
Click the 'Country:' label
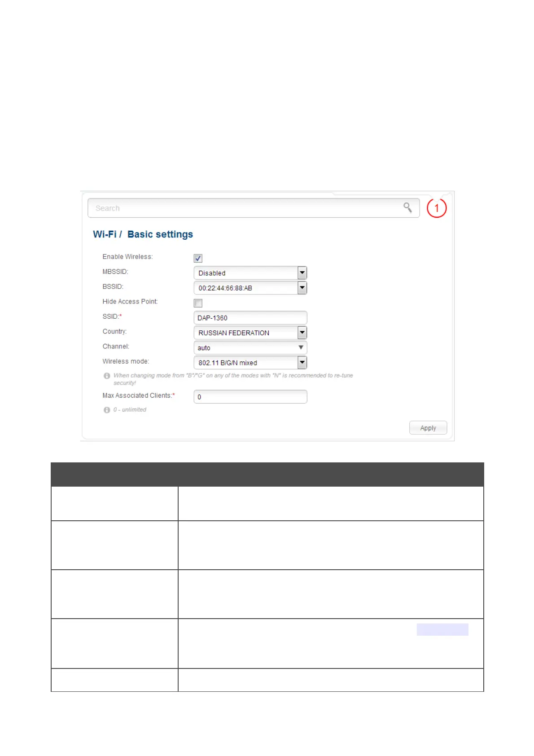(114, 331)
